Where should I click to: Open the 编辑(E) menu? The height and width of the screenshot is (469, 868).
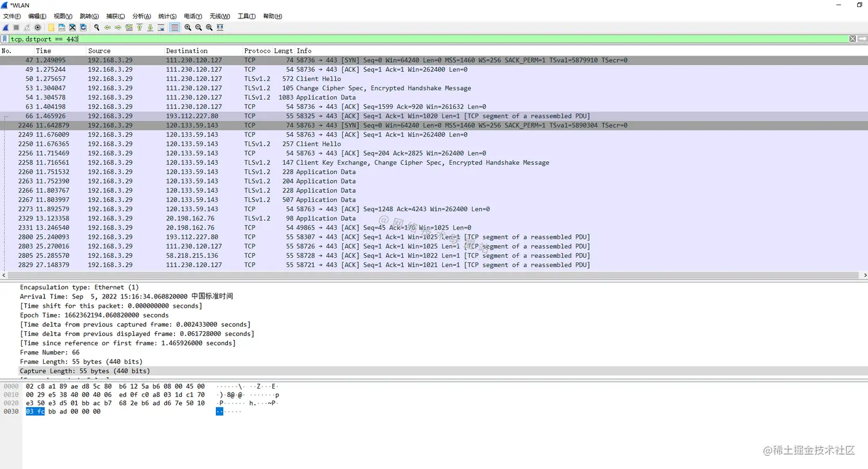click(x=37, y=16)
